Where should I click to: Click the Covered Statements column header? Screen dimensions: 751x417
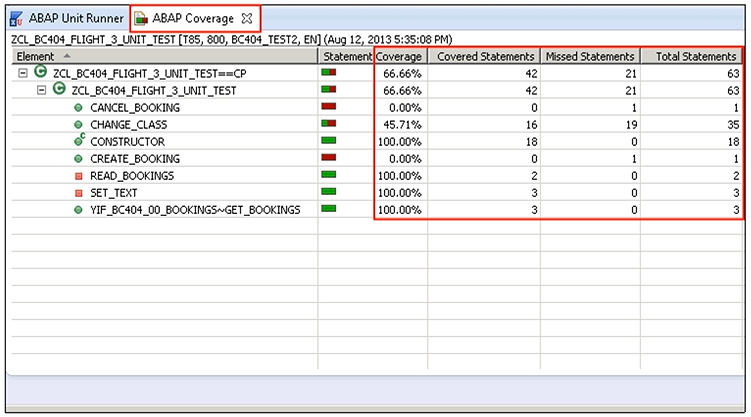tap(485, 56)
